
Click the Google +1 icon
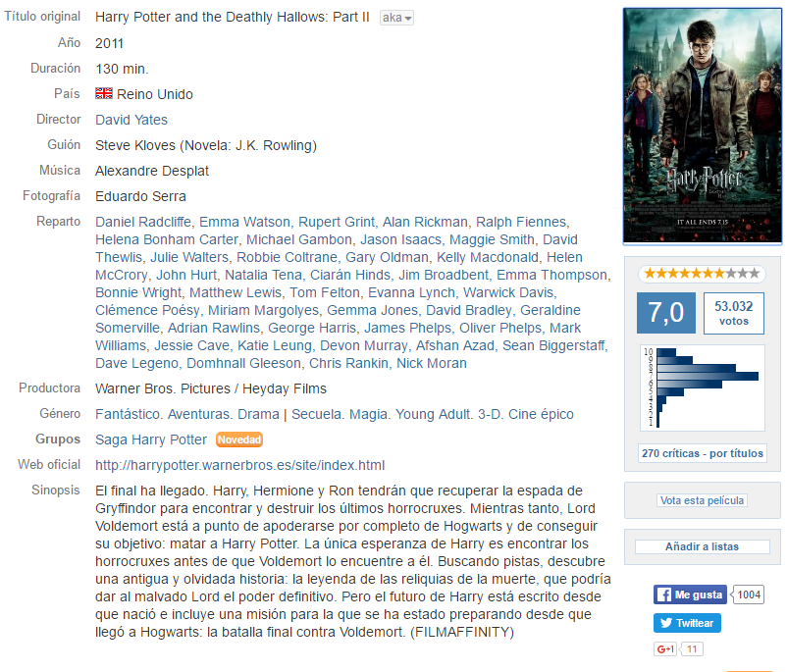[x=665, y=648]
